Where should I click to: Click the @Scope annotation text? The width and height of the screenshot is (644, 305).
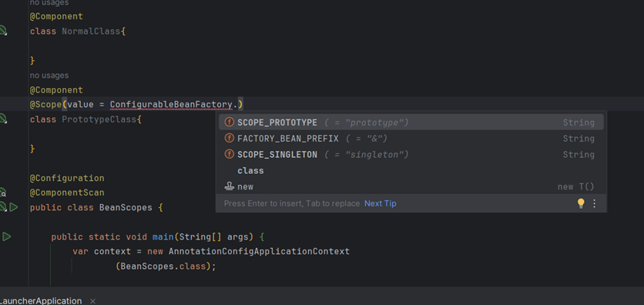coord(45,105)
